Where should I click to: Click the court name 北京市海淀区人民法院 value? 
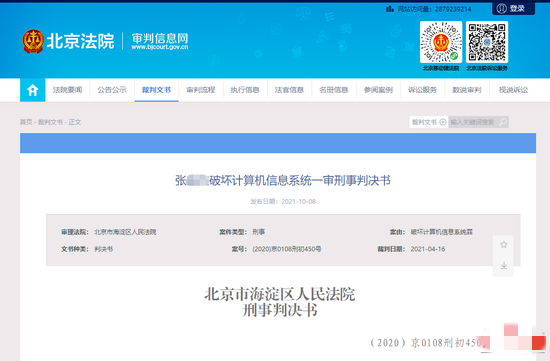coord(125,232)
